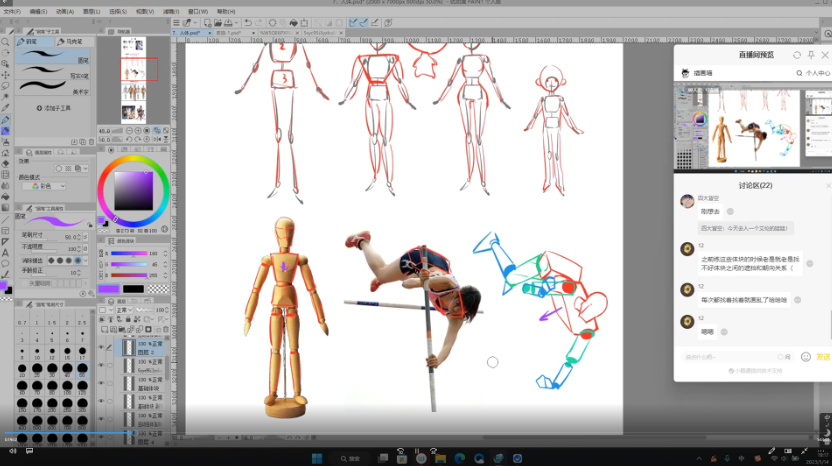Delete sub tool with trash icon
Image resolution: width=832 pixels, height=466 pixels.
click(91, 142)
